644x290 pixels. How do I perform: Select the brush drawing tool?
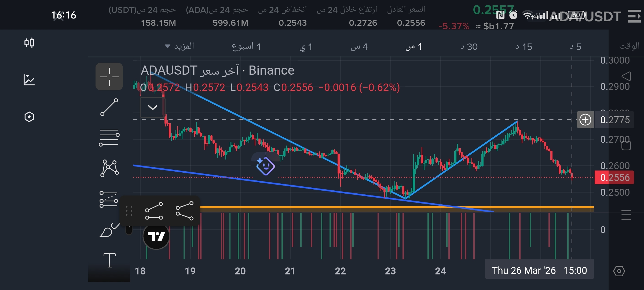109,230
